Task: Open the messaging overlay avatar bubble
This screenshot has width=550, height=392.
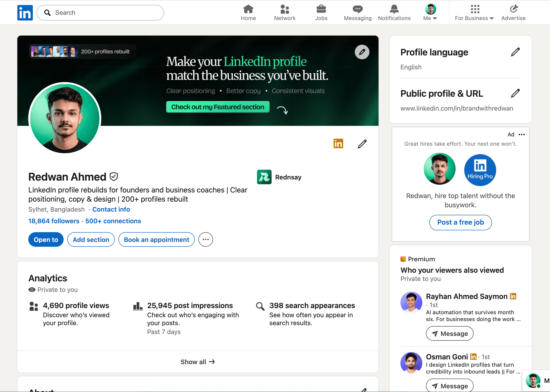Action: [533, 380]
